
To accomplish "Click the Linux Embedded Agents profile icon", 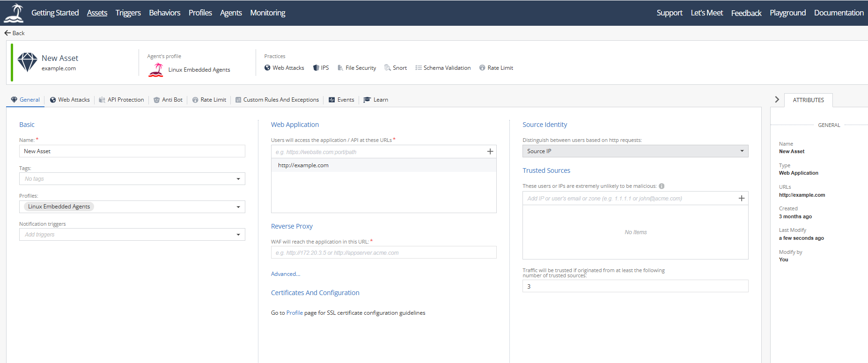I will tap(156, 70).
